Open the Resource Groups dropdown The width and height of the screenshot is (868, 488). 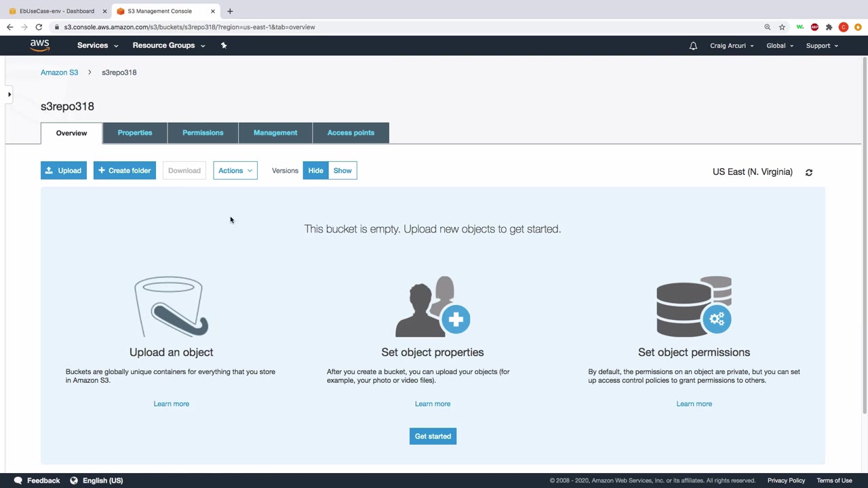[169, 45]
